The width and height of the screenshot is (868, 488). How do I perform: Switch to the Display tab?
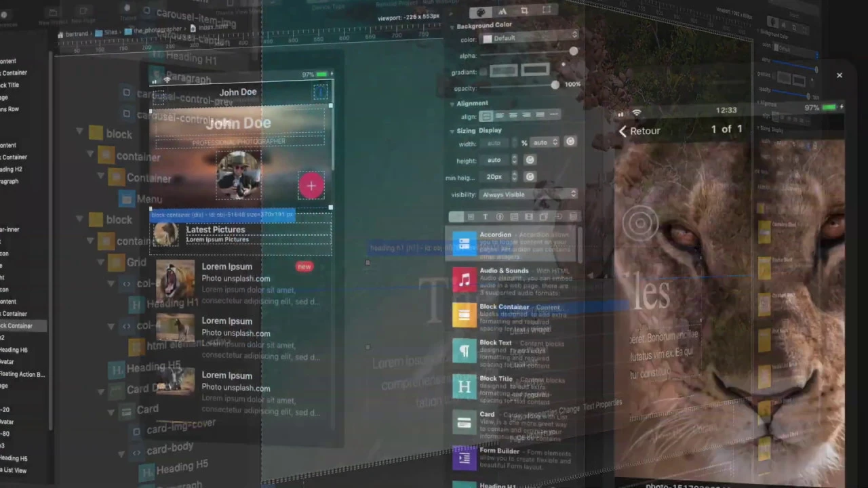coord(490,130)
